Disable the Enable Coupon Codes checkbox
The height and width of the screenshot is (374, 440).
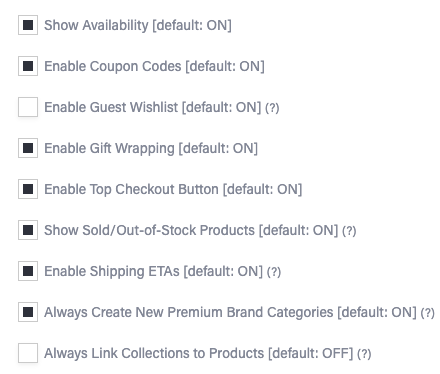point(28,66)
